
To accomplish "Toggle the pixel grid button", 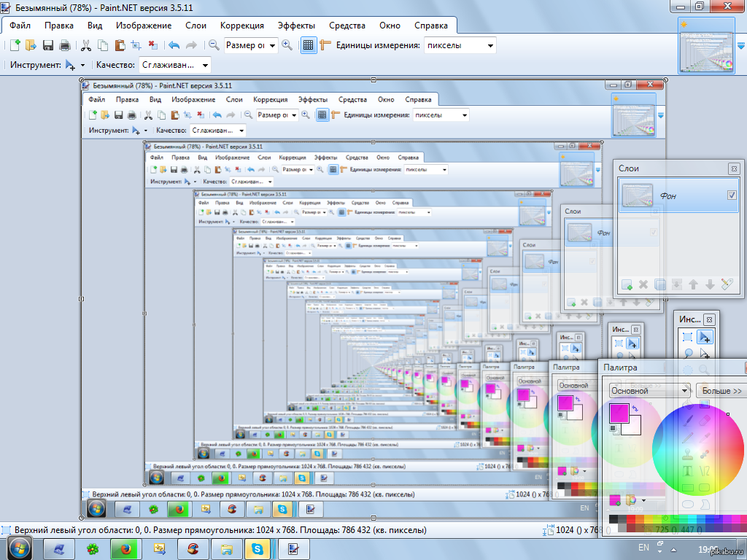I will 309,45.
